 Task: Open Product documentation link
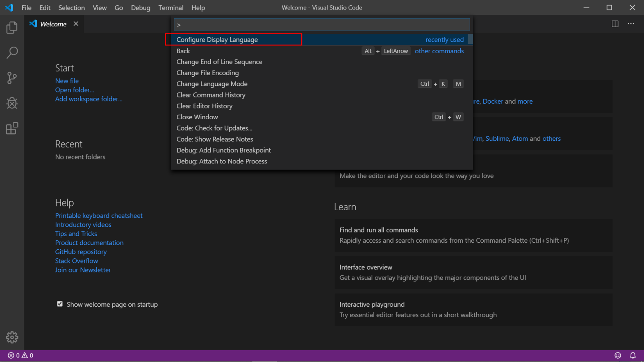pos(89,243)
